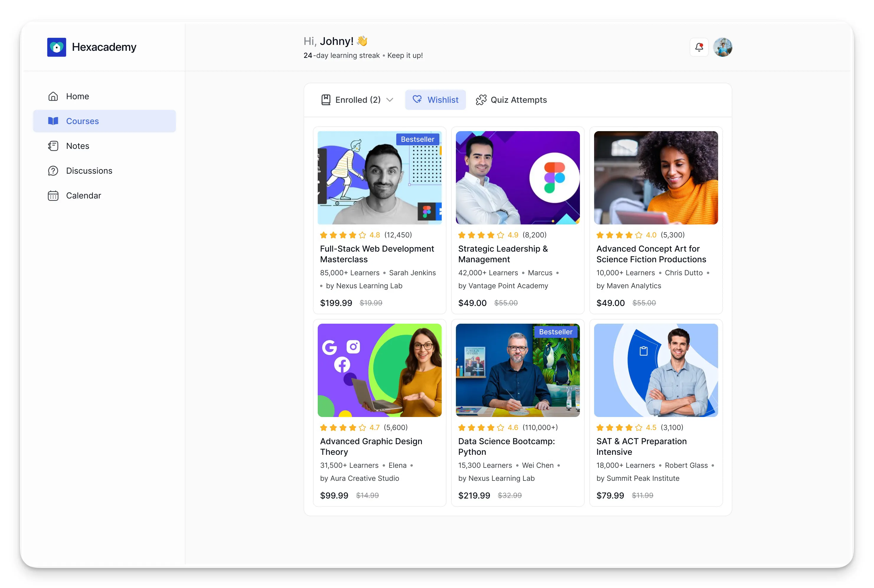The height and width of the screenshot is (588, 874).
Task: Open the Enrolled (2) tab
Action: pos(357,100)
